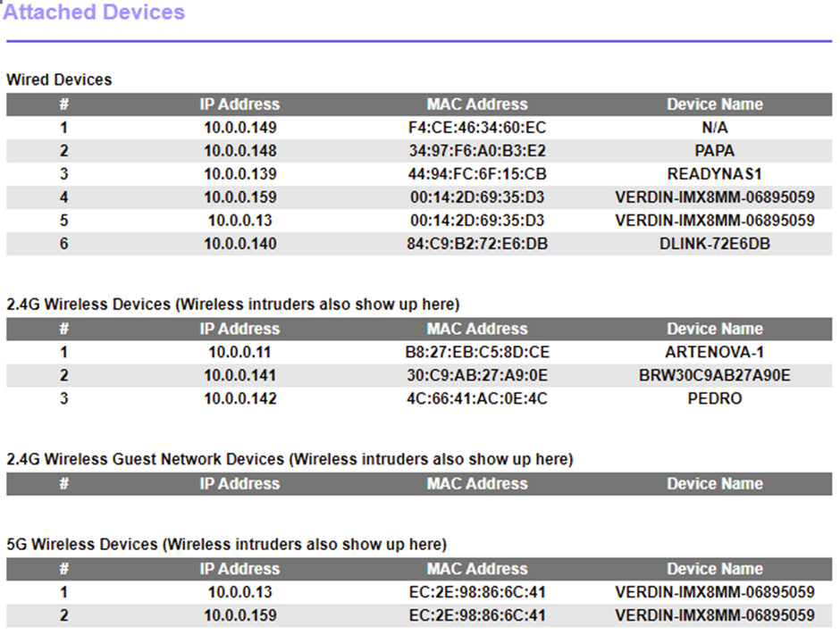Click Device Name header in Wired Devices table

(x=714, y=104)
